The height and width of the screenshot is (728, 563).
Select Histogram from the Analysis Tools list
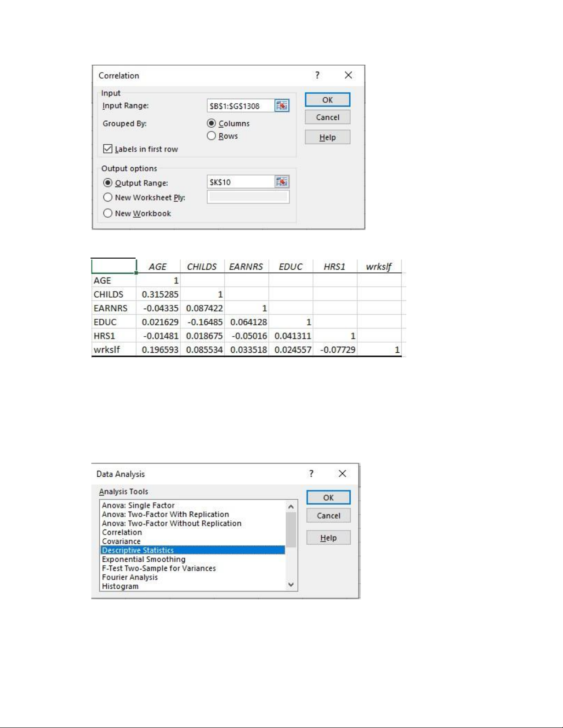(x=120, y=586)
